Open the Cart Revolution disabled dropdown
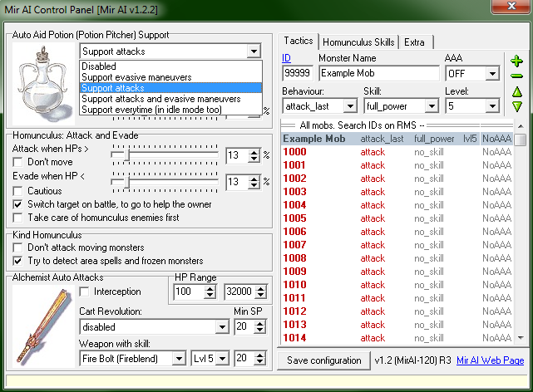This screenshot has width=533, height=392. tap(222, 327)
